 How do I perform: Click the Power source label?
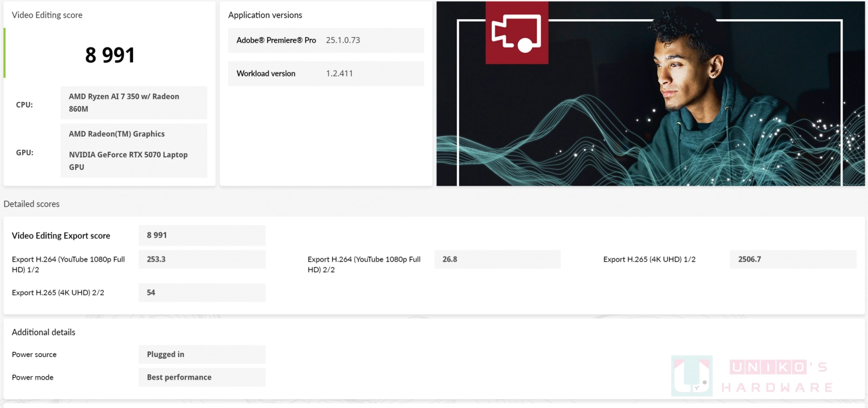tap(34, 354)
